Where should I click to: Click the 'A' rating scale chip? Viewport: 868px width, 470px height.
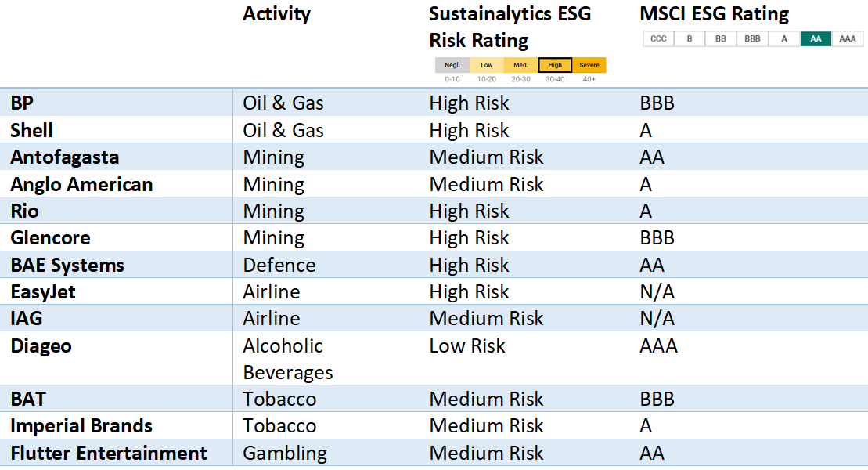pyautogui.click(x=784, y=38)
